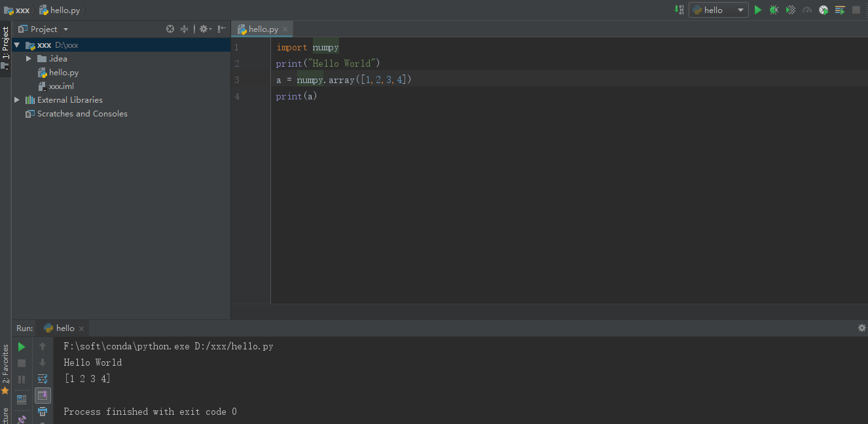This screenshot has height=424, width=868.
Task: Stop the process in the Run panel
Action: coord(22,363)
